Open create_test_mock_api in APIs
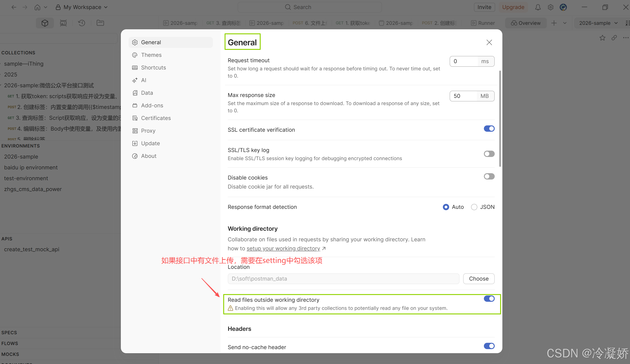 pyautogui.click(x=32, y=249)
